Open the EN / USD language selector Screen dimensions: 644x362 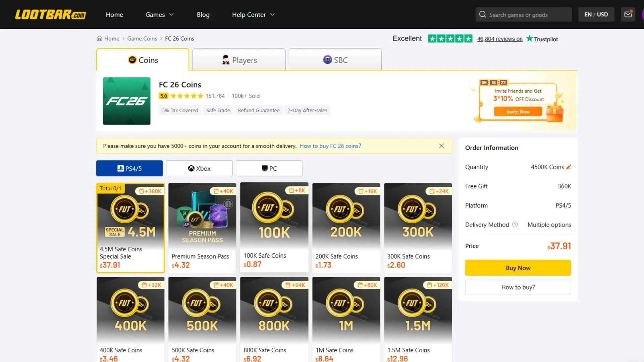click(596, 14)
